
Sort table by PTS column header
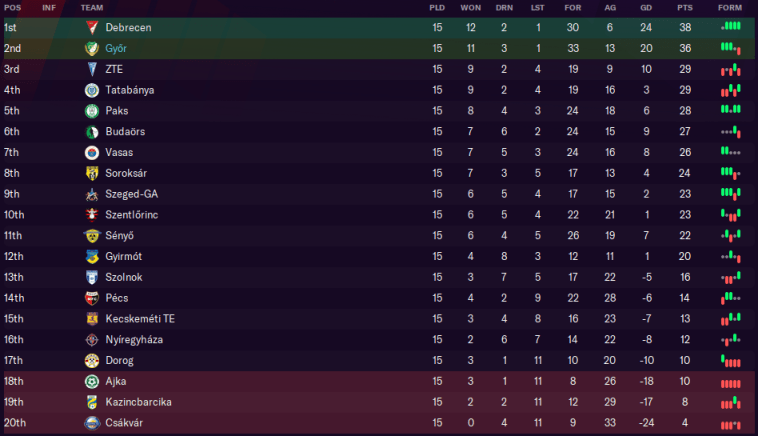(x=684, y=7)
